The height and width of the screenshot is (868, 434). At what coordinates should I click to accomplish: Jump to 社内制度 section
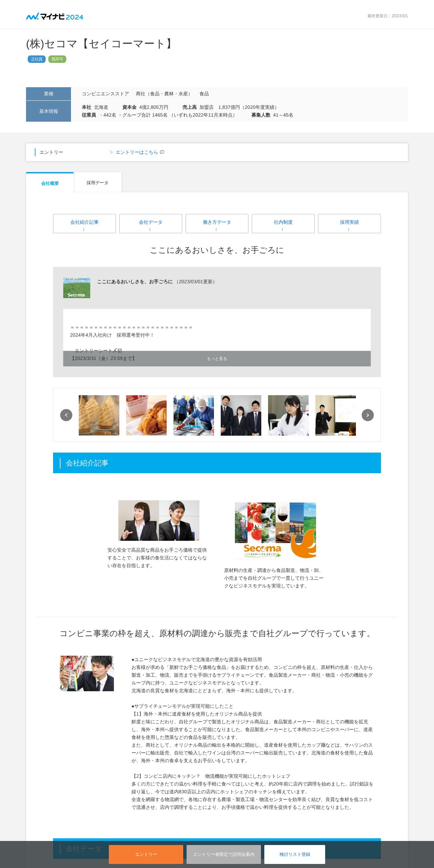[x=283, y=223]
